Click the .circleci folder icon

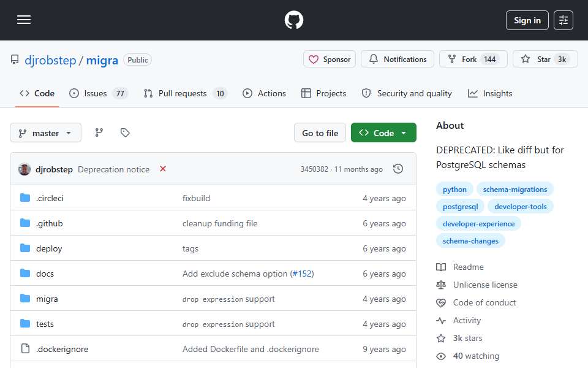tap(25, 198)
